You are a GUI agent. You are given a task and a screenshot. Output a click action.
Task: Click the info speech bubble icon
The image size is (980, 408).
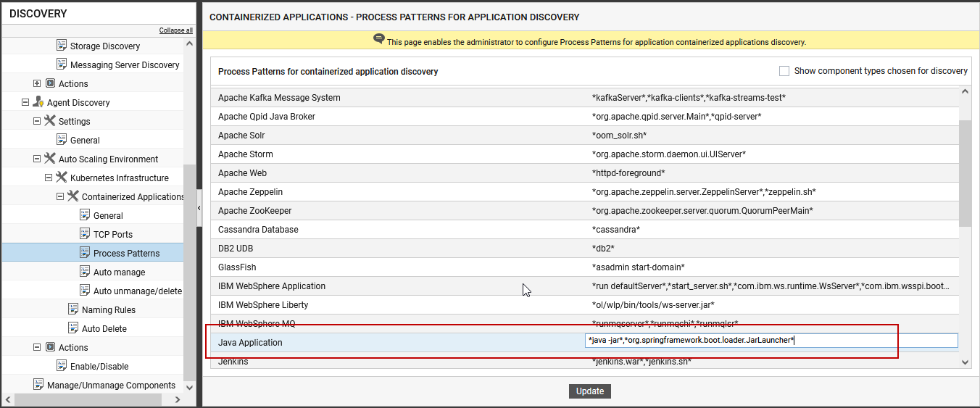[379, 39]
